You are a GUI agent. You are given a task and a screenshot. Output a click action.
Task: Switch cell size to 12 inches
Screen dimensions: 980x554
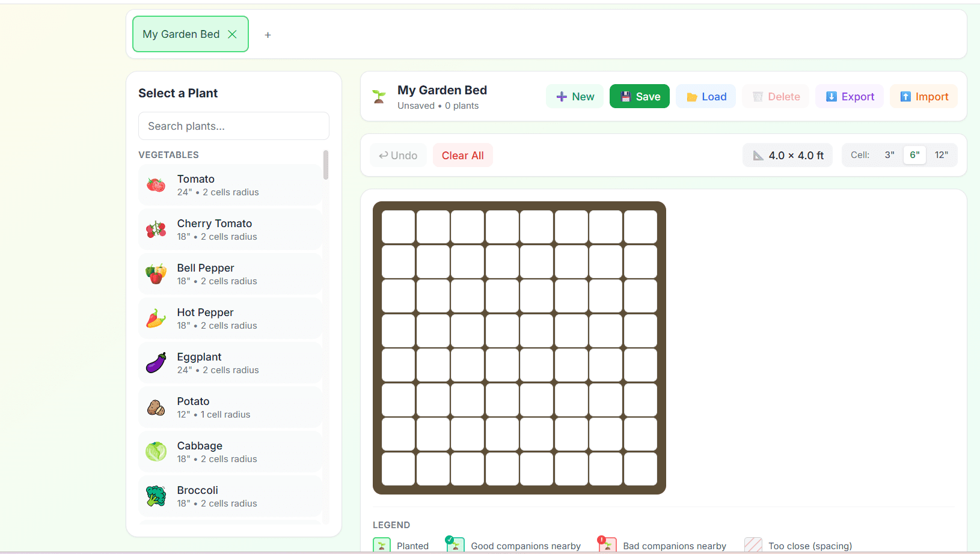click(x=942, y=154)
